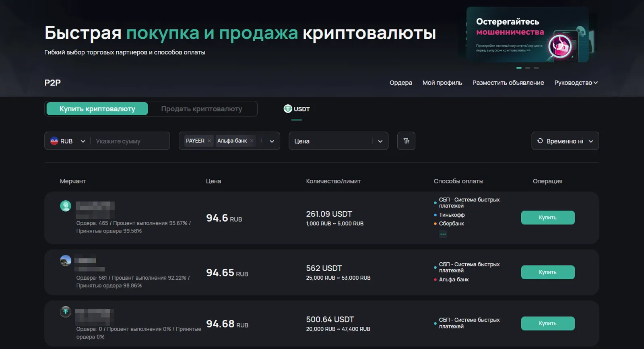Open the Цена sorting dropdown
This screenshot has height=349, width=644.
(339, 141)
